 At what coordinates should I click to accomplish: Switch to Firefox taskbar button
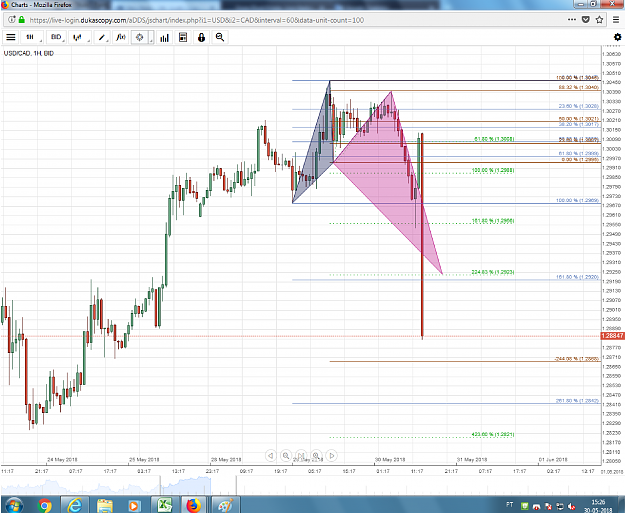coord(194,505)
